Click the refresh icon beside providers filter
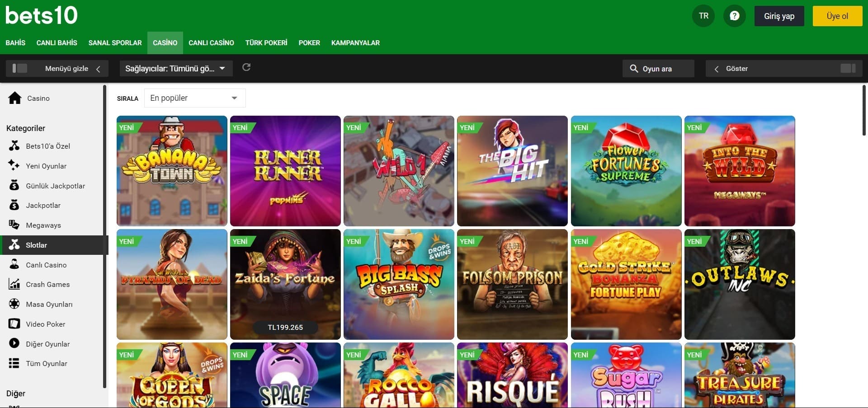 point(246,68)
